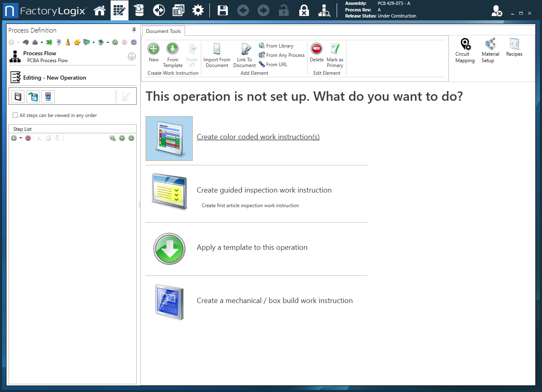Click 'Create color coded work instruction(s)'

[x=258, y=137]
